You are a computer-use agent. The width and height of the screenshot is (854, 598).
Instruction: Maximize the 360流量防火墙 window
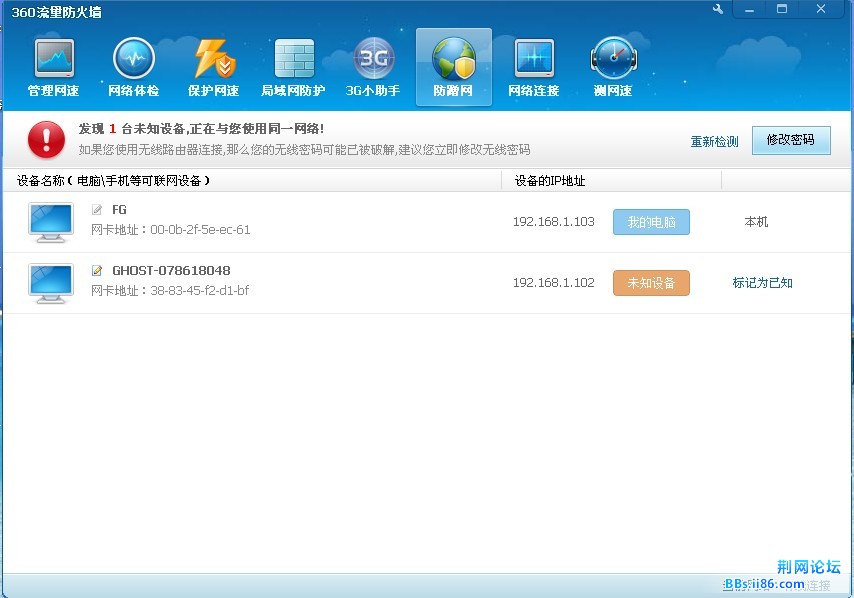782,9
